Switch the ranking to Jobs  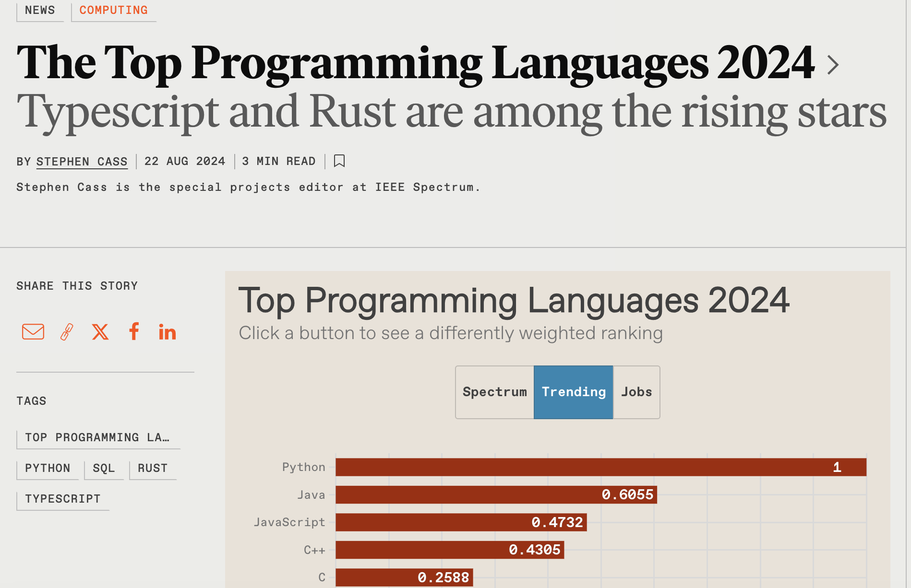click(x=636, y=392)
